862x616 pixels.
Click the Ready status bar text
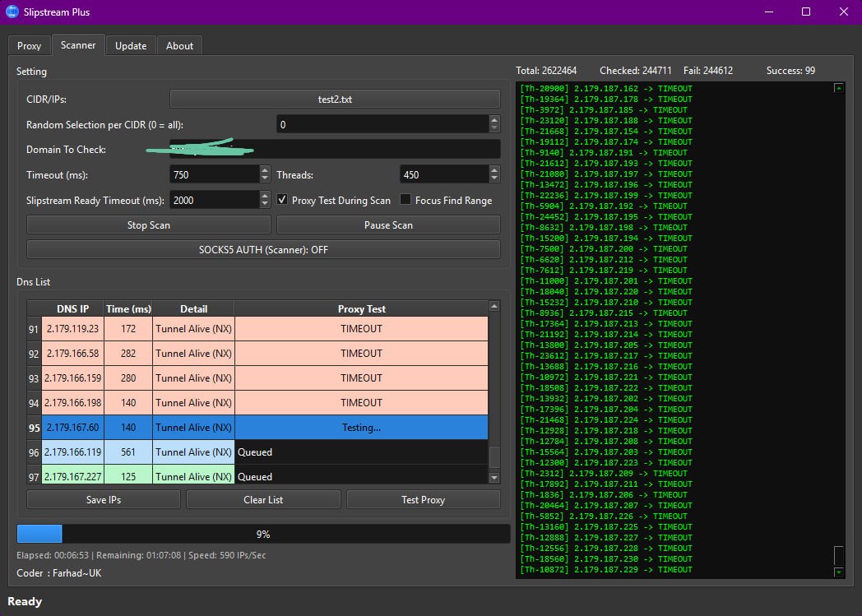pyautogui.click(x=25, y=601)
